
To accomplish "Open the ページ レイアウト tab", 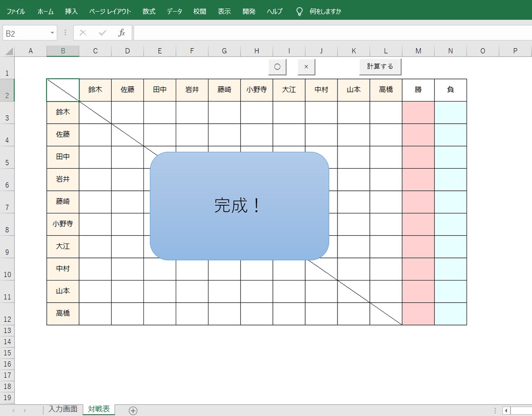I will coord(110,12).
